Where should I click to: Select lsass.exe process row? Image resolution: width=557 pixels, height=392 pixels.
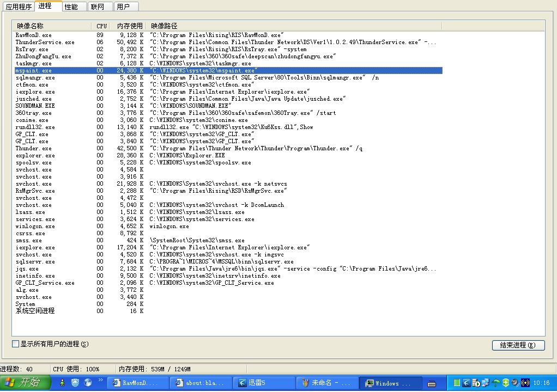(x=228, y=212)
